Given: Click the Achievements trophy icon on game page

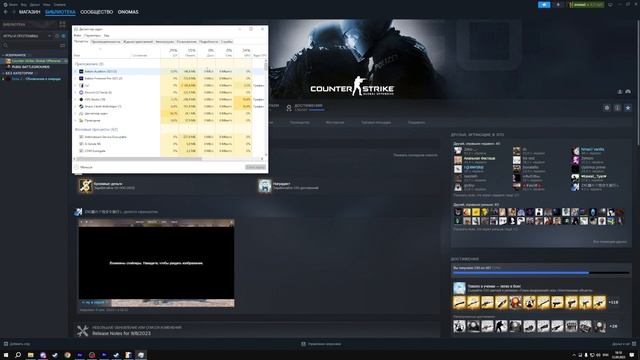Looking at the screenshot, I should (x=289, y=108).
